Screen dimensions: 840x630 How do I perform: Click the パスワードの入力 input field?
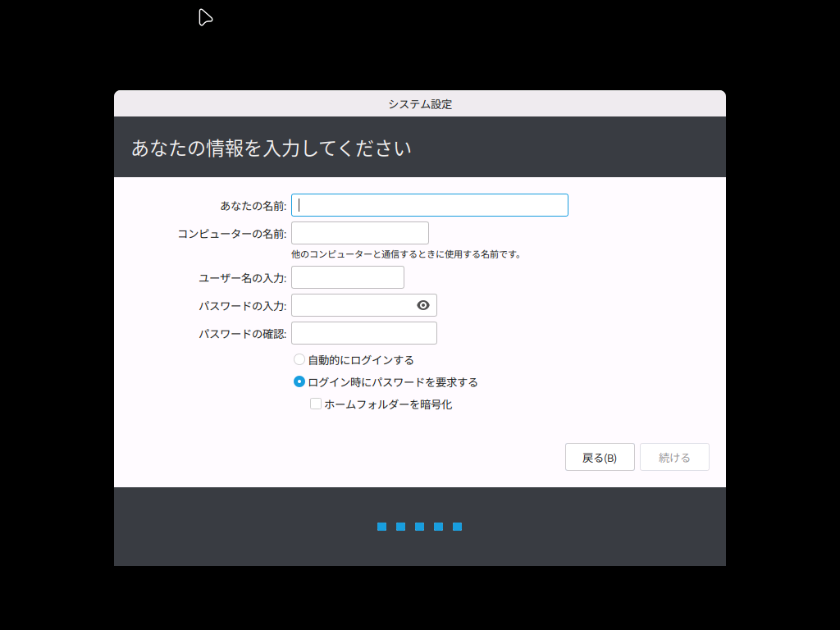coord(353,304)
